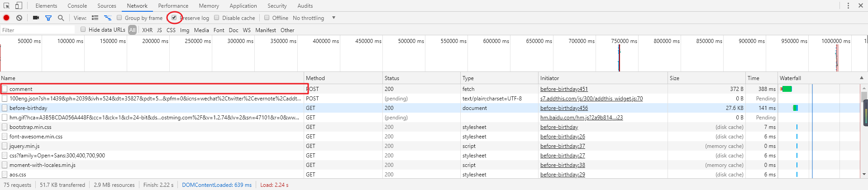The width and height of the screenshot is (868, 190).
Task: Stop recording with the red record button
Action: click(x=6, y=18)
